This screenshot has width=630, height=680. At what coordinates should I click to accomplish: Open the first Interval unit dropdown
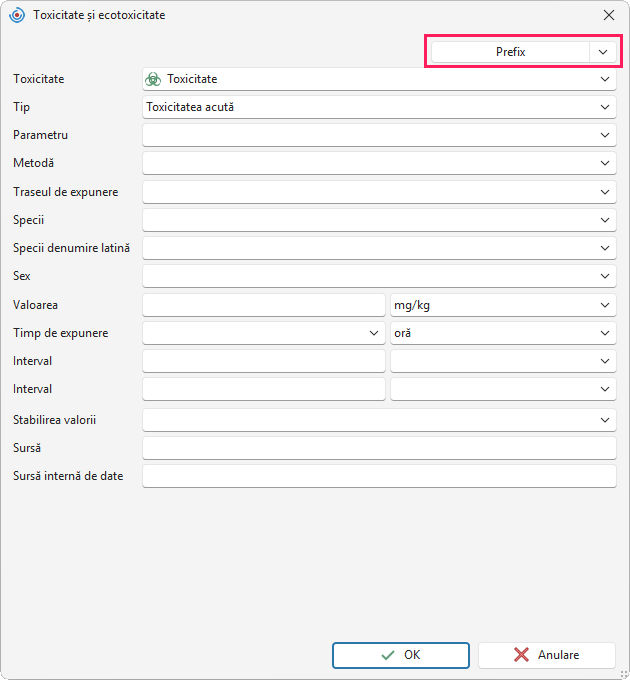[x=503, y=361]
